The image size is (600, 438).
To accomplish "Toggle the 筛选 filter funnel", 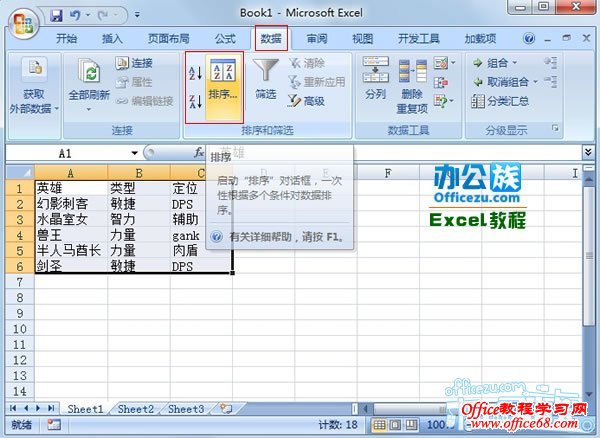I will pyautogui.click(x=266, y=79).
